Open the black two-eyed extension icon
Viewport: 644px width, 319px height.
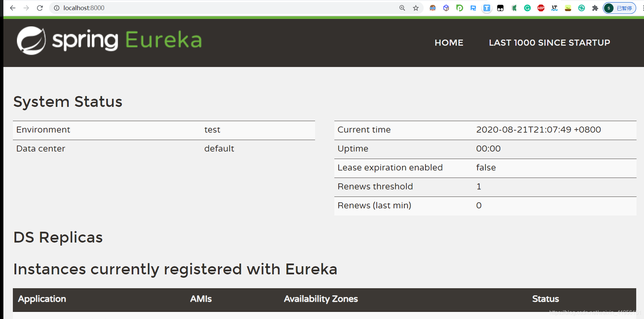coord(500,8)
